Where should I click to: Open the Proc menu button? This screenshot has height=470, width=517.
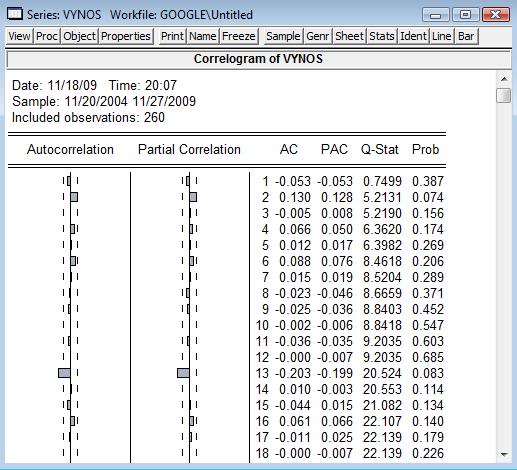coord(47,36)
